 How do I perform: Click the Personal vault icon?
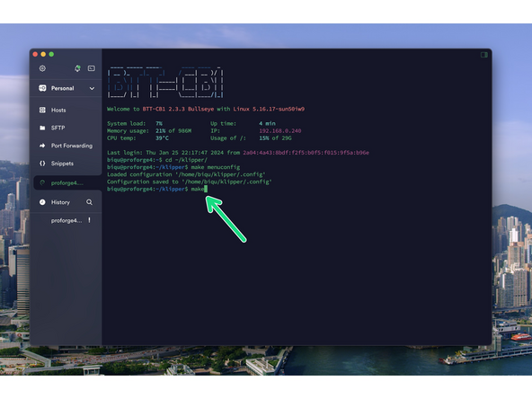42,88
